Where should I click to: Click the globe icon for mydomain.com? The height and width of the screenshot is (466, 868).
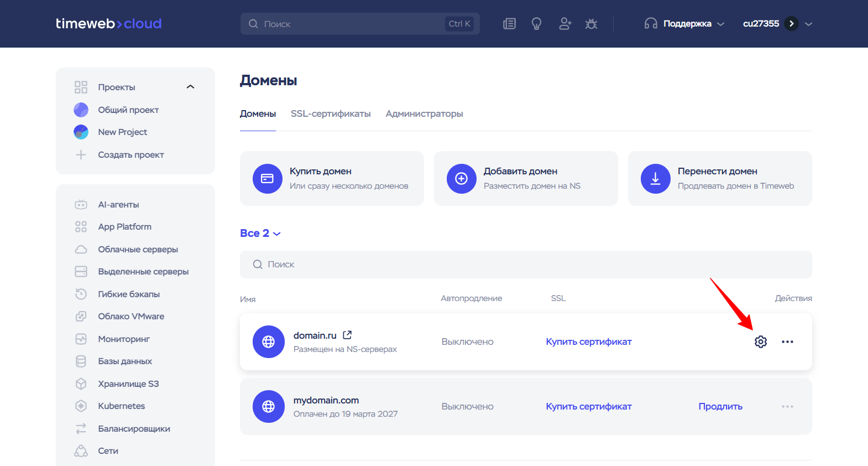pos(268,407)
